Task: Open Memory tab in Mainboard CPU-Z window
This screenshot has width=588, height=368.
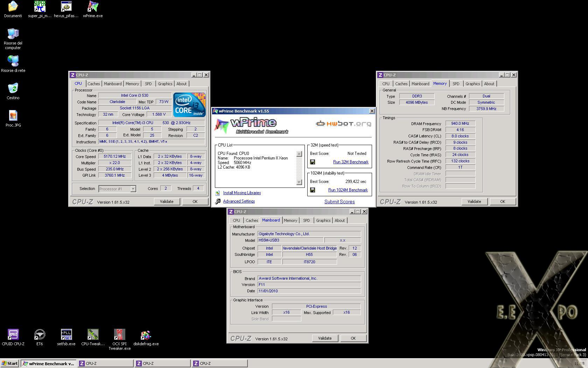Action: coord(290,220)
